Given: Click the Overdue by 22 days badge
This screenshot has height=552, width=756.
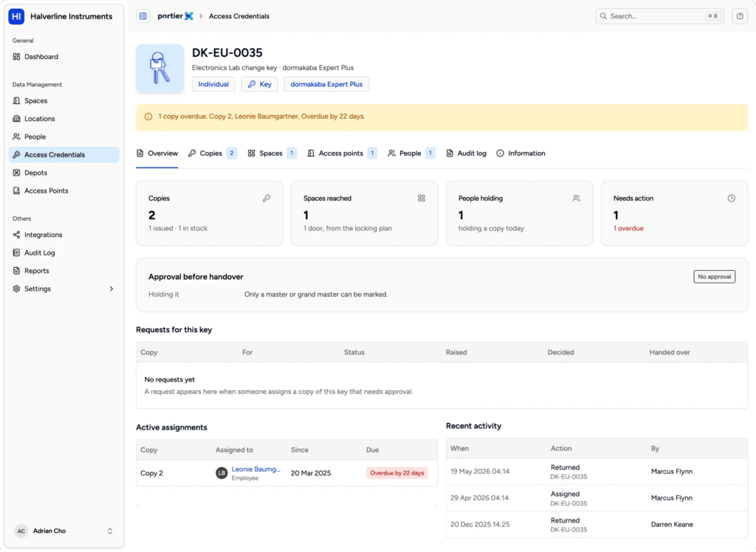Looking at the screenshot, I should pyautogui.click(x=396, y=473).
